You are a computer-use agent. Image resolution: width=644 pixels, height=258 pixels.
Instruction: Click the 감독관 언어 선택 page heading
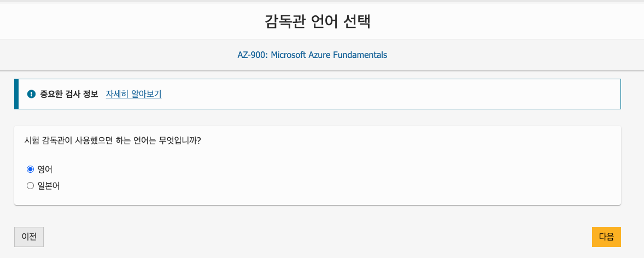pyautogui.click(x=318, y=21)
